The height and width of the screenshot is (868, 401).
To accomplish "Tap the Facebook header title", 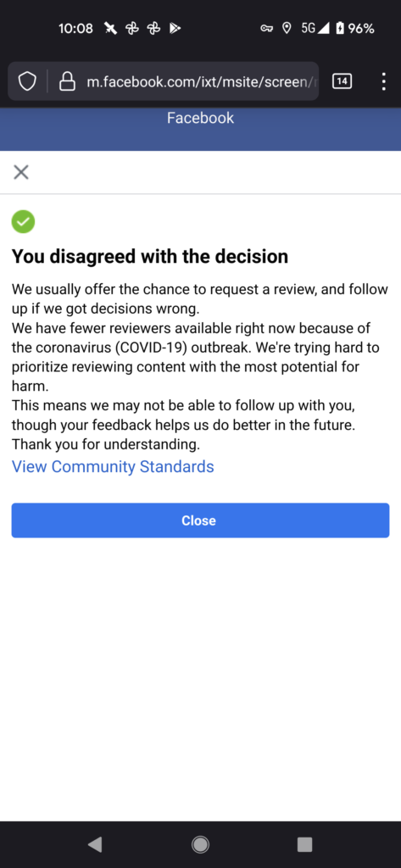I will point(200,118).
